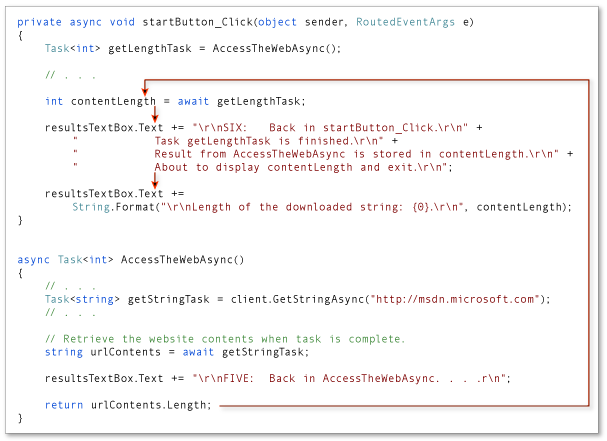Click the RoutedEventArgs type in signature
Viewport: 607px width, 441px height.
coord(405,22)
